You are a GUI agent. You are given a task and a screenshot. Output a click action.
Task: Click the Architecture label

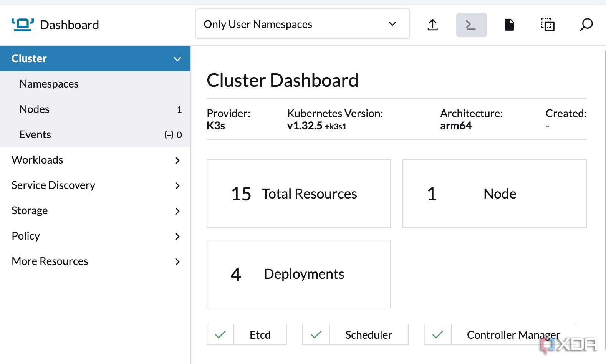coord(472,113)
